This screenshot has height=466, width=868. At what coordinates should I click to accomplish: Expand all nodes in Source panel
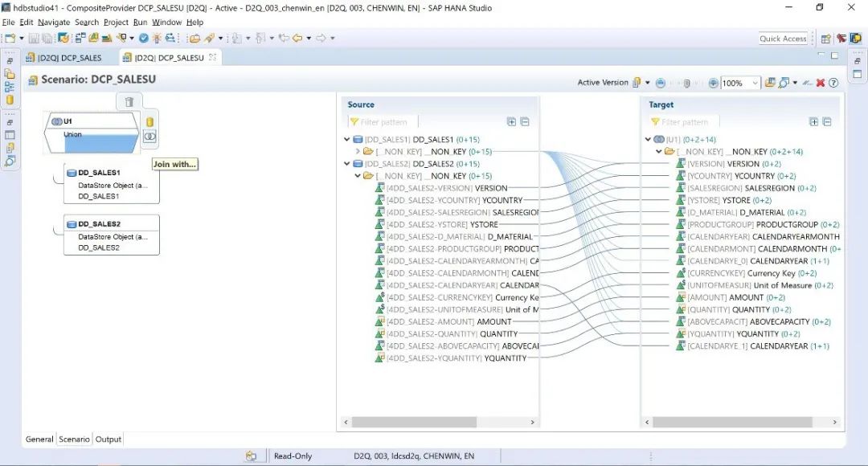511,122
